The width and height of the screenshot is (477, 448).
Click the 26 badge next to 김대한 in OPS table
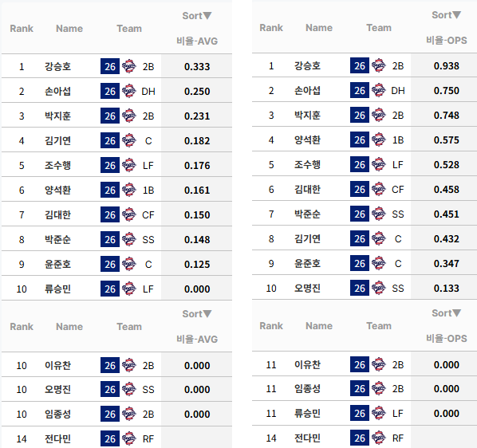point(360,190)
